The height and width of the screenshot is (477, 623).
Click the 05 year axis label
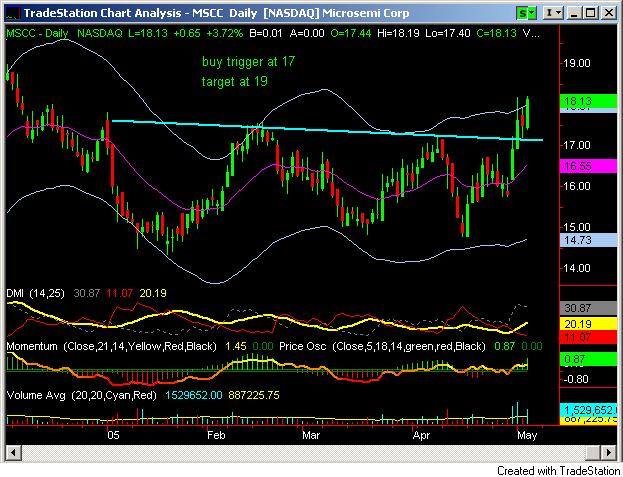[113, 435]
